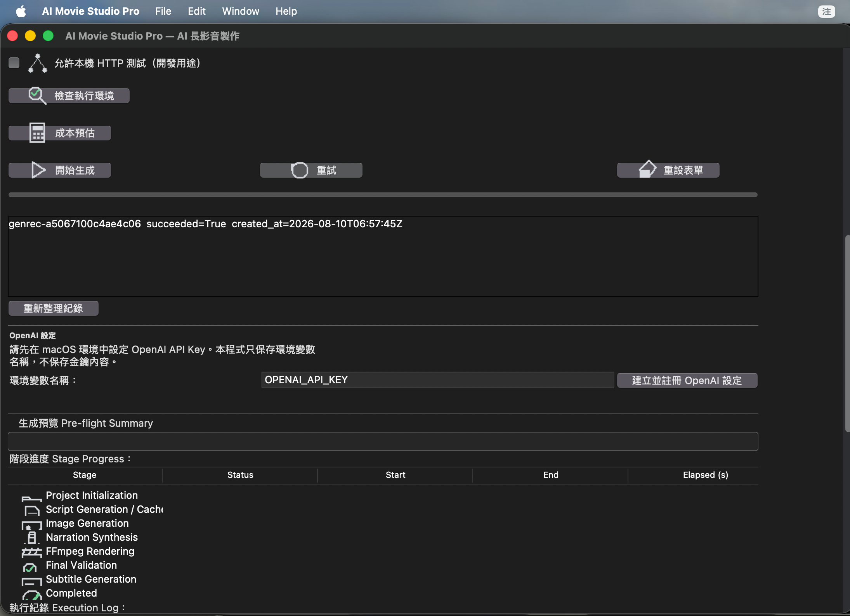850x616 pixels.
Task: Select the Image Generation row
Action: click(383, 523)
